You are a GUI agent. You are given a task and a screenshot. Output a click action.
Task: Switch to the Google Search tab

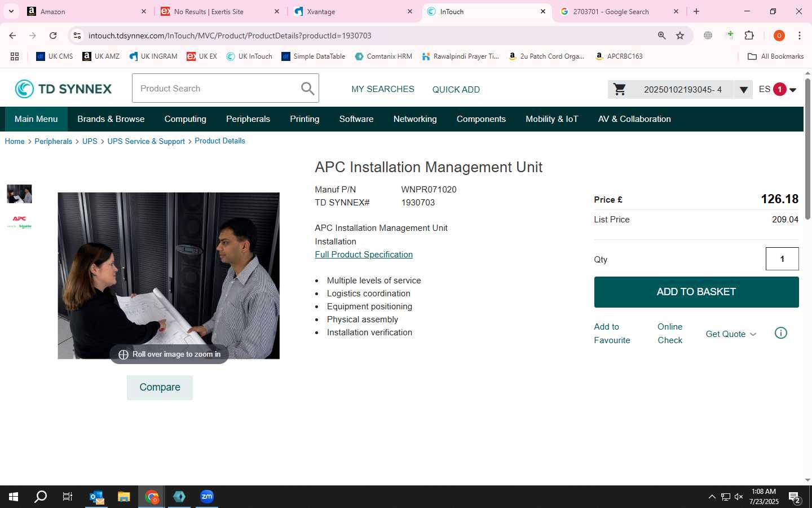coord(619,11)
